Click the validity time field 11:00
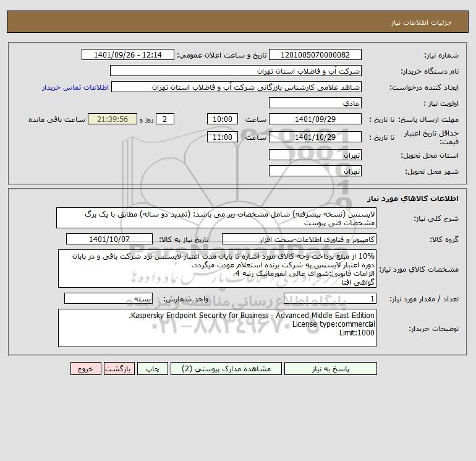Viewport: 476px width, 461px height. (222, 137)
